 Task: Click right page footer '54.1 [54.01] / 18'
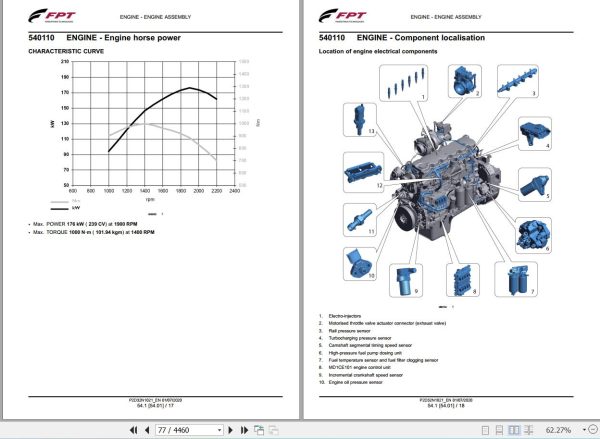tap(446, 405)
